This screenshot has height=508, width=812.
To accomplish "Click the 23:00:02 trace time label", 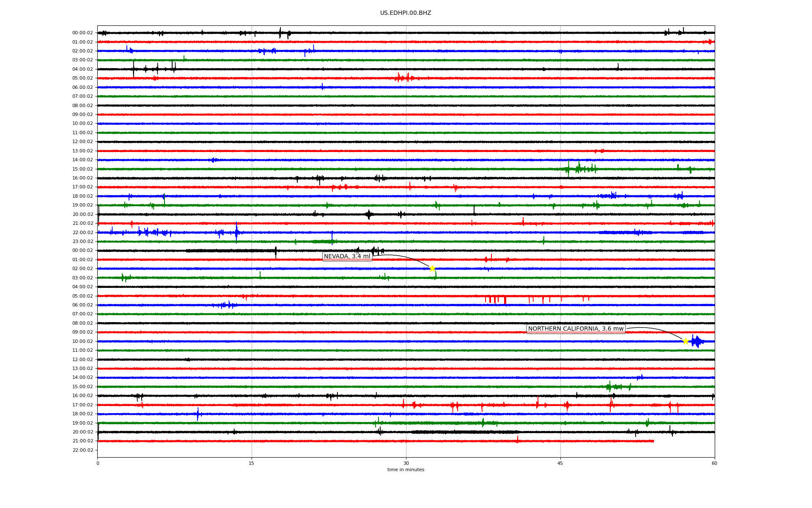I will click(x=82, y=242).
